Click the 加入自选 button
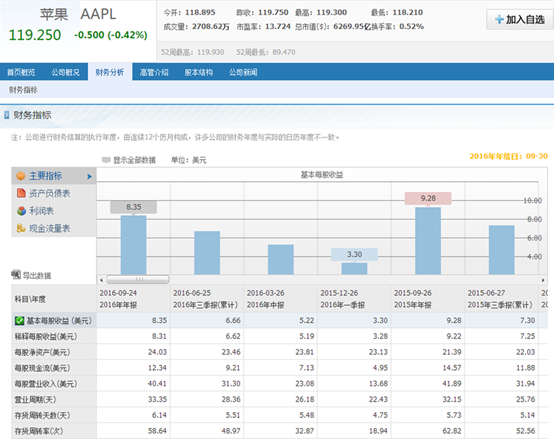Image resolution: width=554 pixels, height=439 pixels. (520, 19)
